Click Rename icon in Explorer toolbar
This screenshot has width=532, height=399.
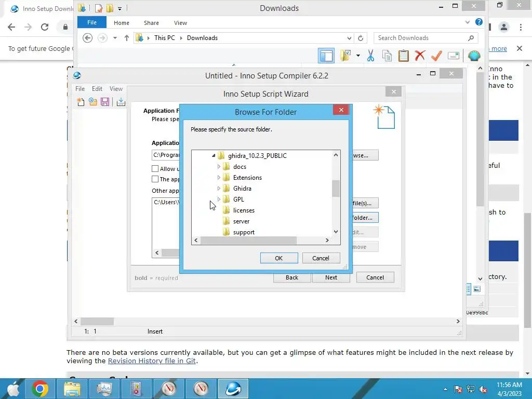pyautogui.click(x=454, y=55)
